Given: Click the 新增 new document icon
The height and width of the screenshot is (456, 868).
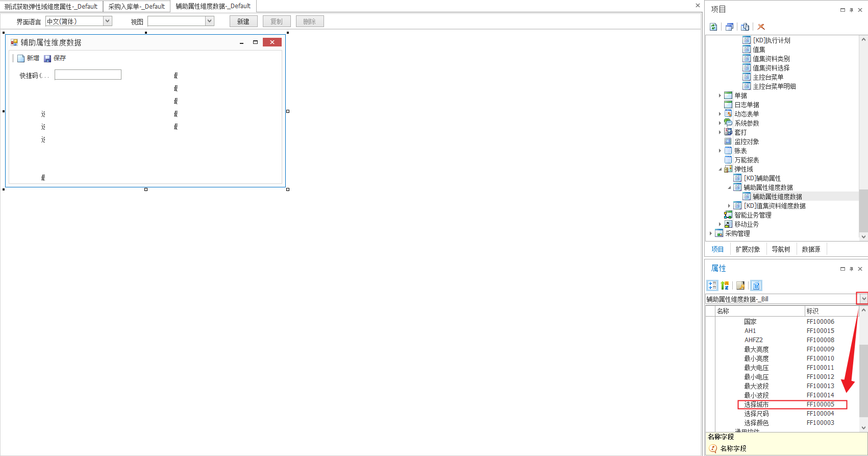Looking at the screenshot, I should [x=21, y=59].
